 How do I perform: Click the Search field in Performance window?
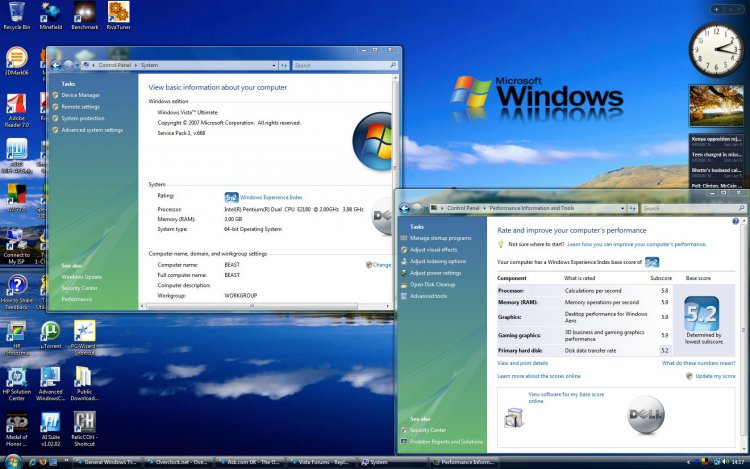693,208
